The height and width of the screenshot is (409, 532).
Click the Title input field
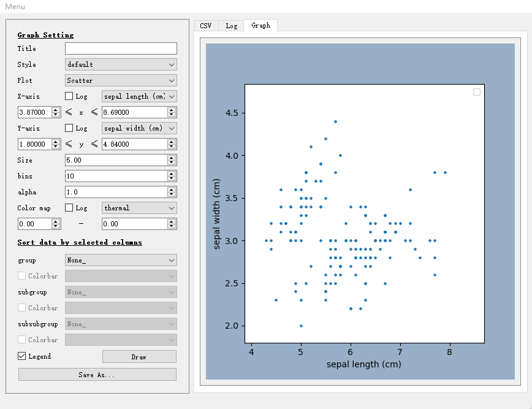click(121, 48)
